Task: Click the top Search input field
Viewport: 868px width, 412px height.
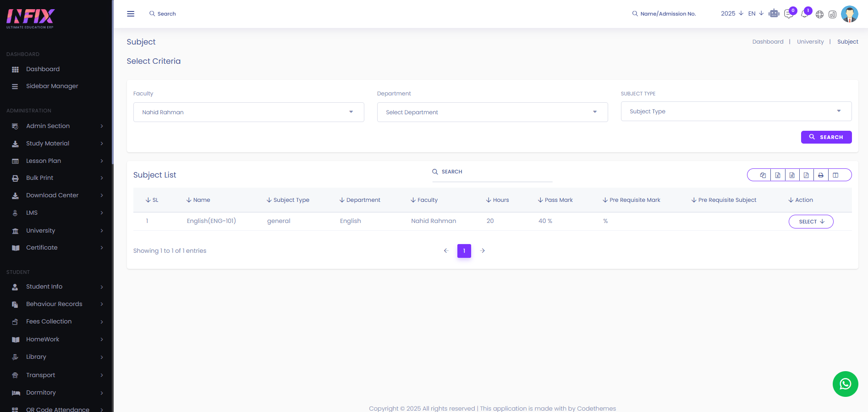Action: click(167, 14)
